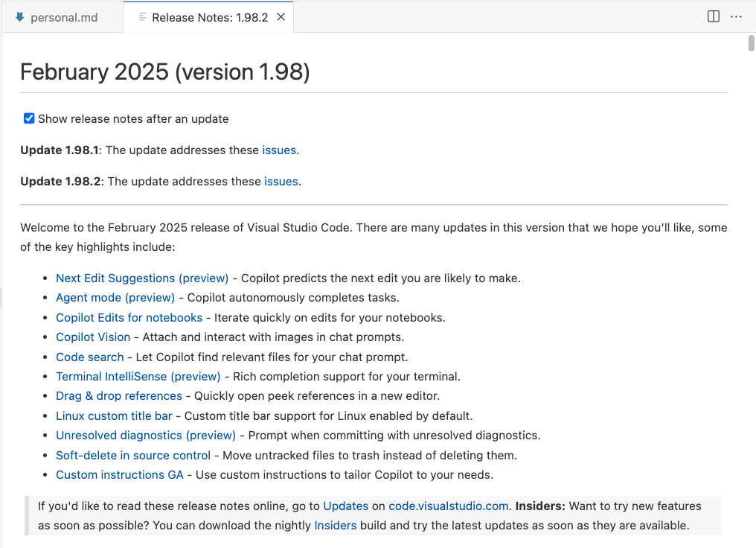Visit the Soft-delete in source control link
Image resolution: width=756 pixels, height=548 pixels.
[x=133, y=456]
